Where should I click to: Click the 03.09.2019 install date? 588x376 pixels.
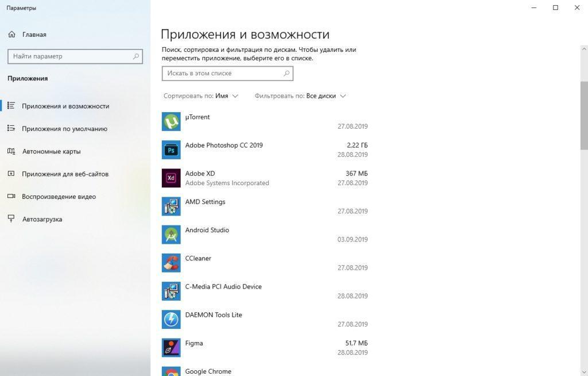coord(353,239)
